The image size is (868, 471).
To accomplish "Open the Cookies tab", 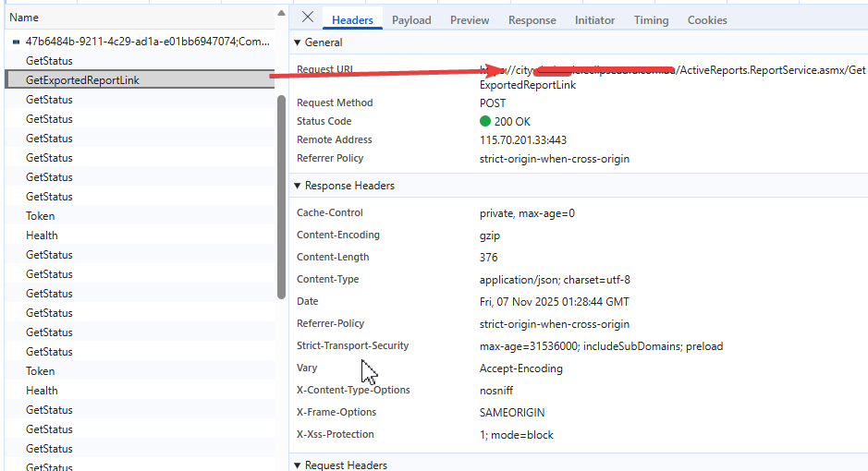I will (707, 20).
